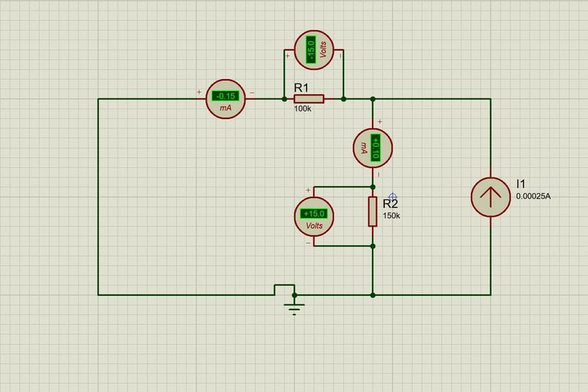588x392 pixels.
Task: Click the junction dot directly below R2
Action: point(373,246)
